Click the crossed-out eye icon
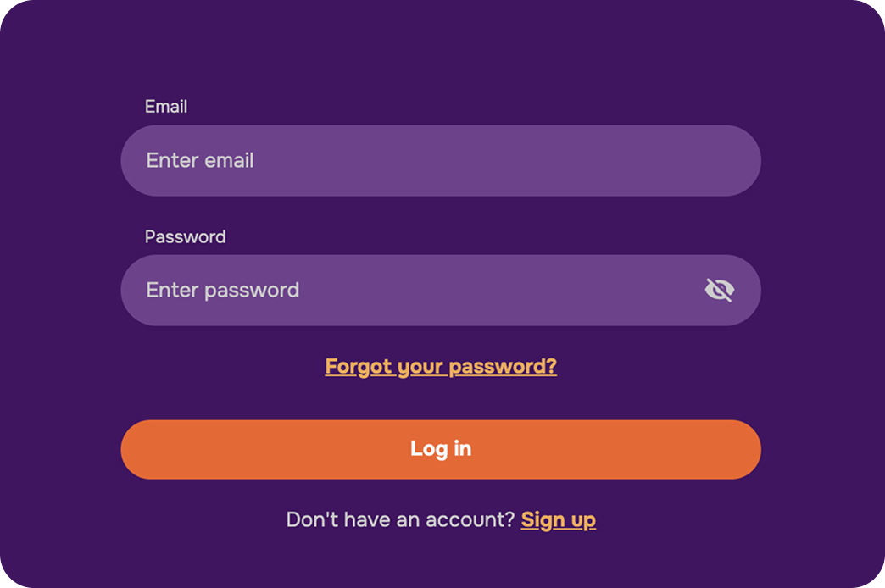The height and width of the screenshot is (588, 885). point(719,290)
